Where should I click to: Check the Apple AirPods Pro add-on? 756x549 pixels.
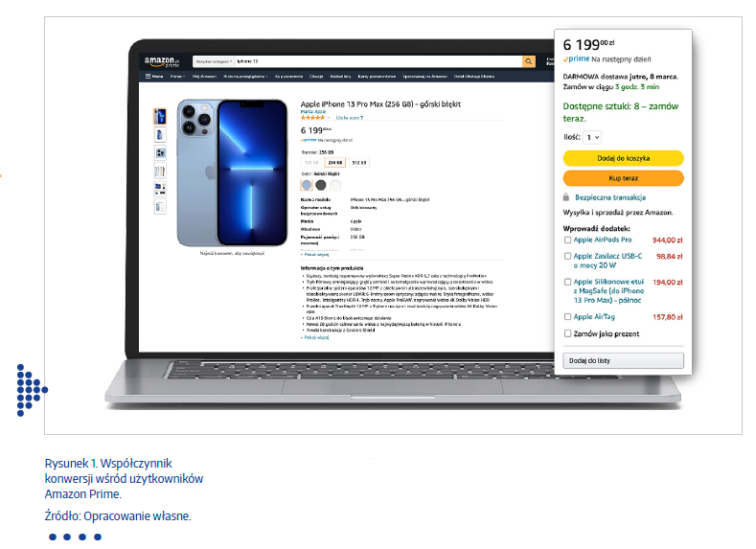567,240
